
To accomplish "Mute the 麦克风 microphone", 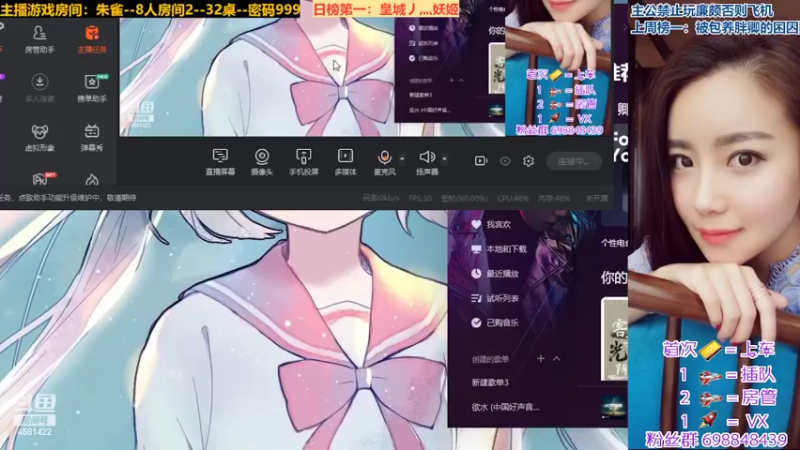I will (384, 162).
